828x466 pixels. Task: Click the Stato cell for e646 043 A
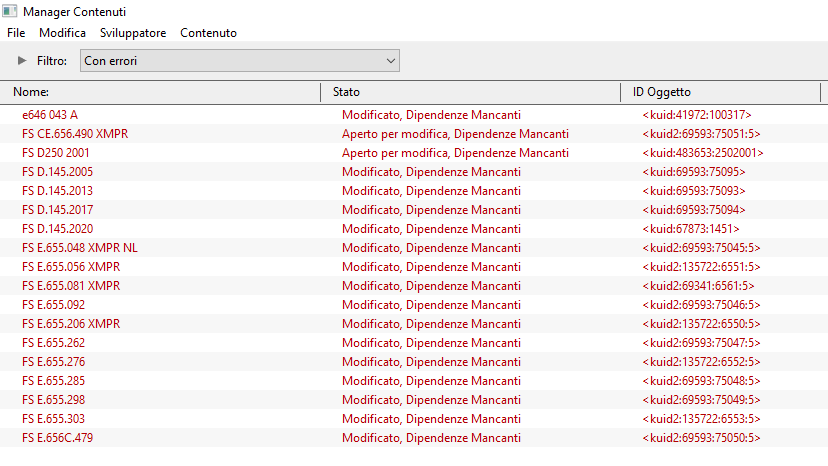pyautogui.click(x=431, y=115)
